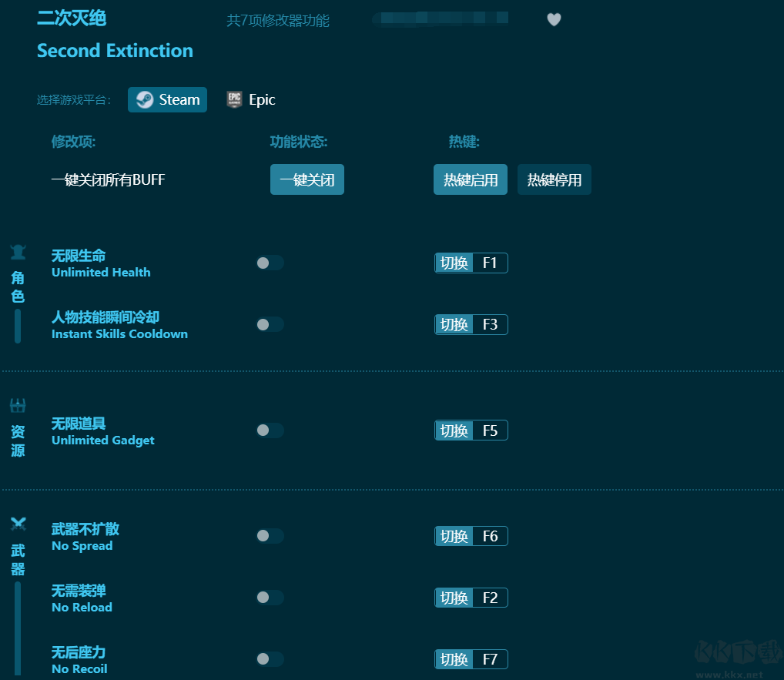Click the resources (资源) chest icon
The image size is (784, 680).
tap(18, 405)
